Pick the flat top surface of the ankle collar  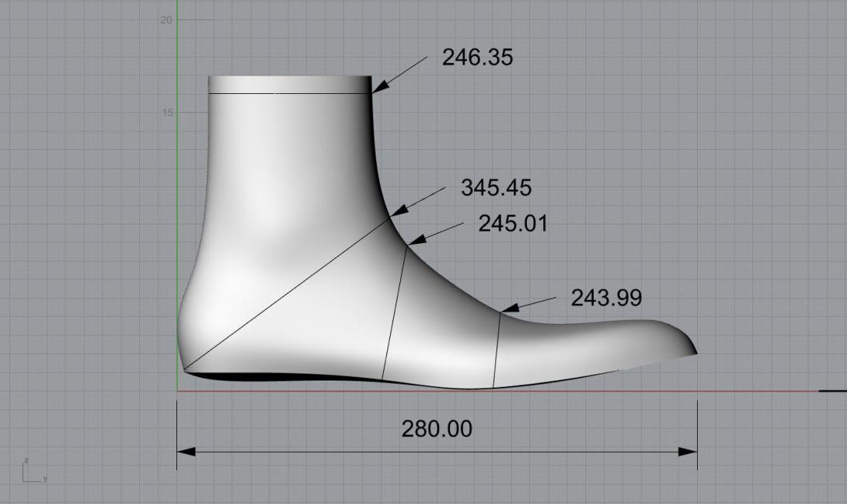pyautogui.click(x=289, y=84)
